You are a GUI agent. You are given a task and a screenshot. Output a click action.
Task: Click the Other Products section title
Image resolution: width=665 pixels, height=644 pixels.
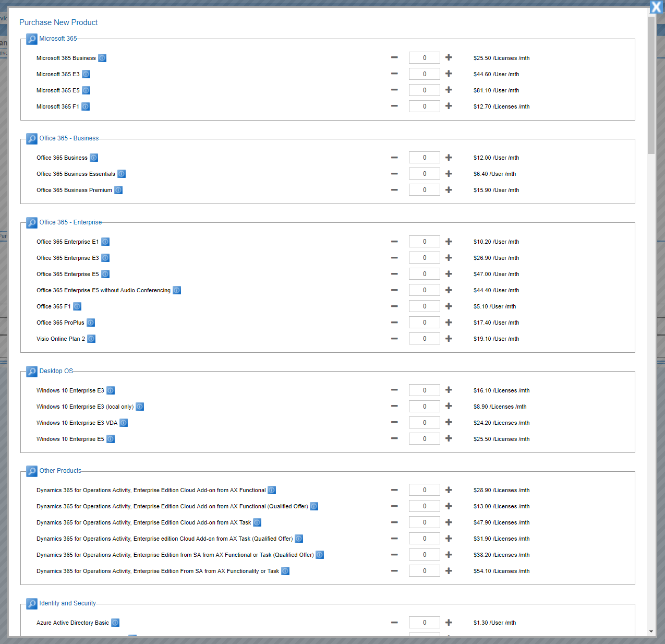tap(61, 471)
